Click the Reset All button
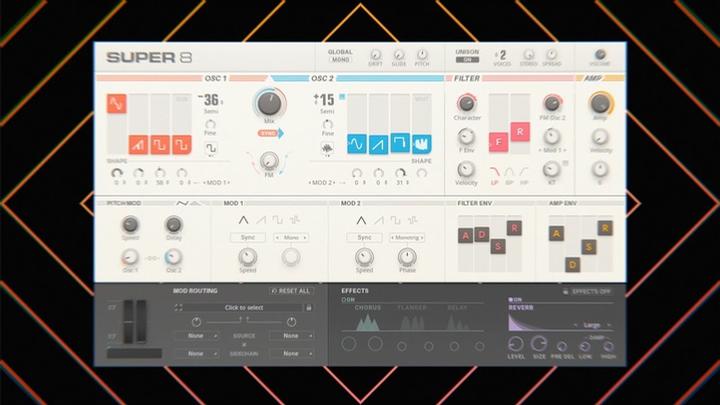 [291, 291]
